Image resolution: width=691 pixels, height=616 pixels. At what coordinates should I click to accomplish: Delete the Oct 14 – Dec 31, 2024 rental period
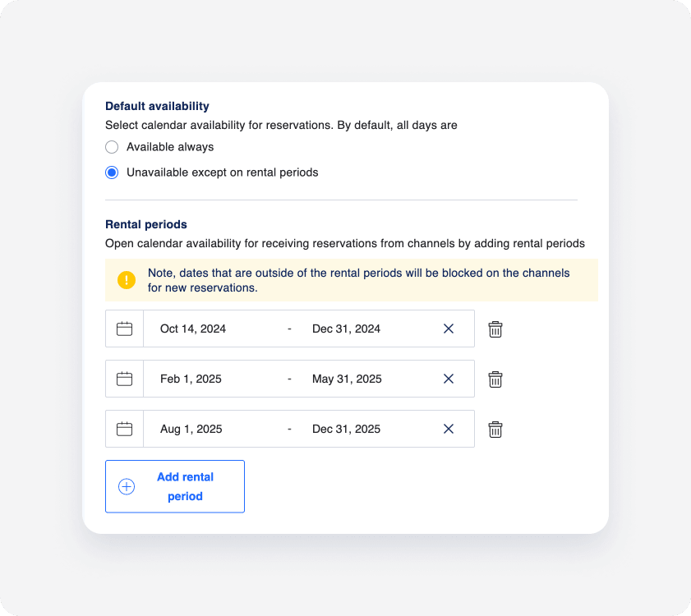[x=495, y=329]
